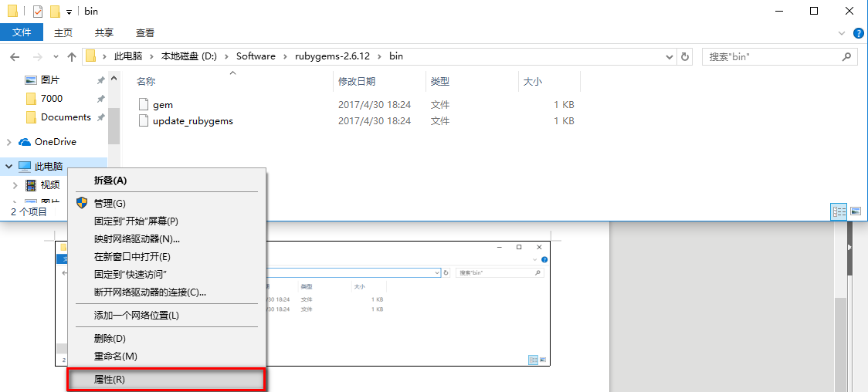
Task: Select the update_rubygems file
Action: click(x=192, y=120)
